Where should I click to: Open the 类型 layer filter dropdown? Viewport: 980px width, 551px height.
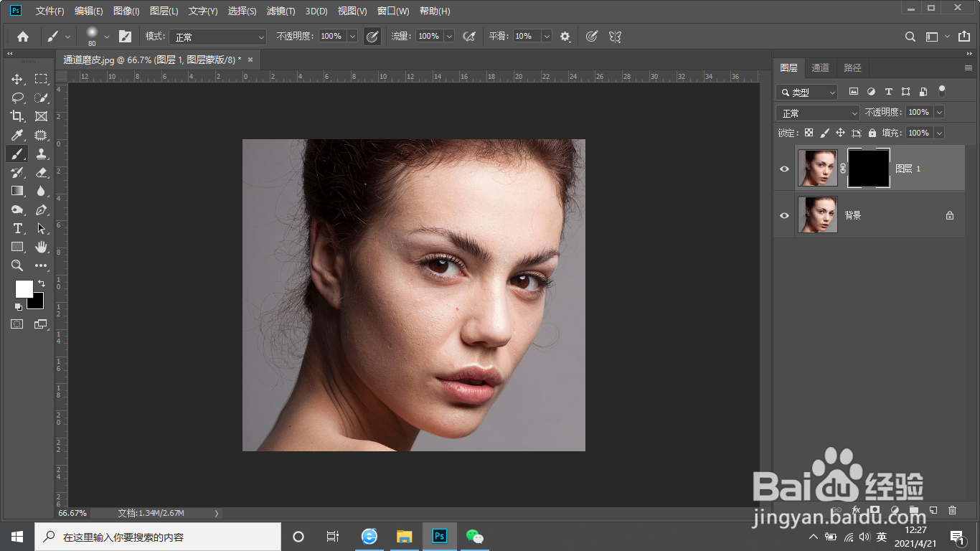(x=807, y=92)
